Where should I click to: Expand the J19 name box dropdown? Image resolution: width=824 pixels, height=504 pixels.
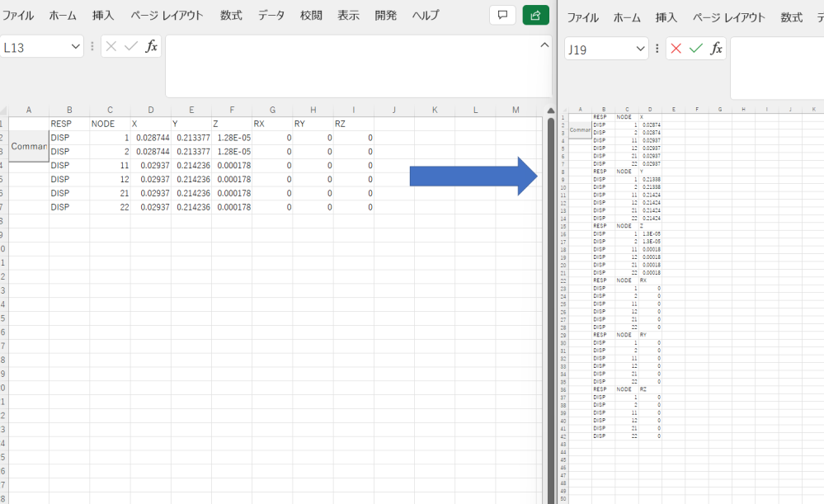click(641, 49)
